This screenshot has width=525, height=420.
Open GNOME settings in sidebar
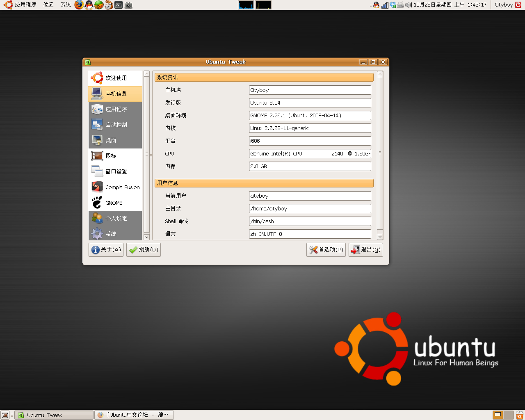[x=115, y=203]
